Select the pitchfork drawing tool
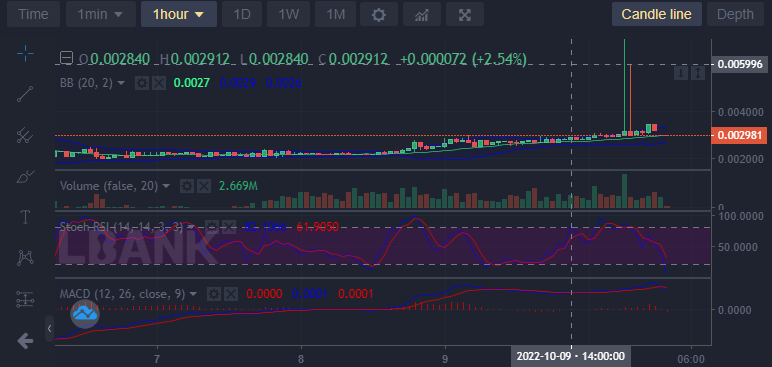772x367 pixels. tap(25, 135)
